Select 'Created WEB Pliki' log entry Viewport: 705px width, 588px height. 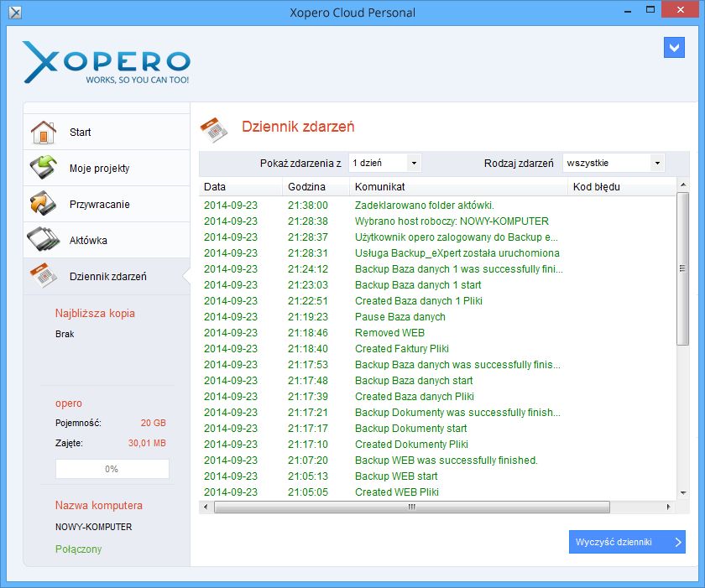(437, 492)
